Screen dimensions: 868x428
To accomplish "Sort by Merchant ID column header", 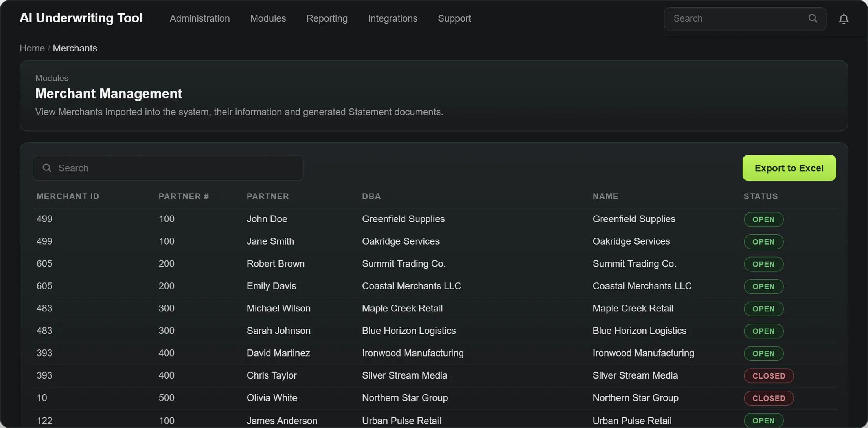I will tap(68, 196).
